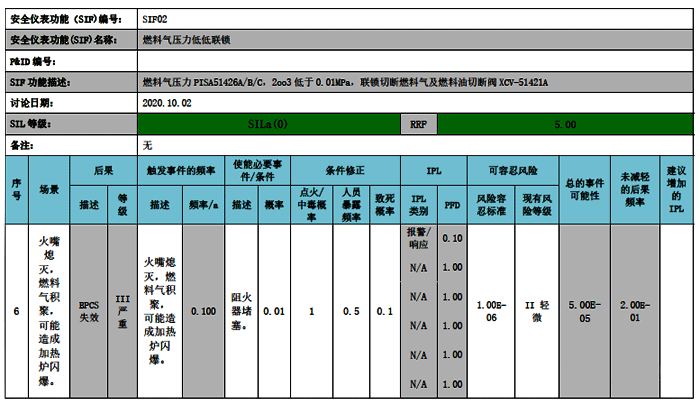Select the 人员暴露概率 value 0.5
The height and width of the screenshot is (404, 700).
coord(351,311)
